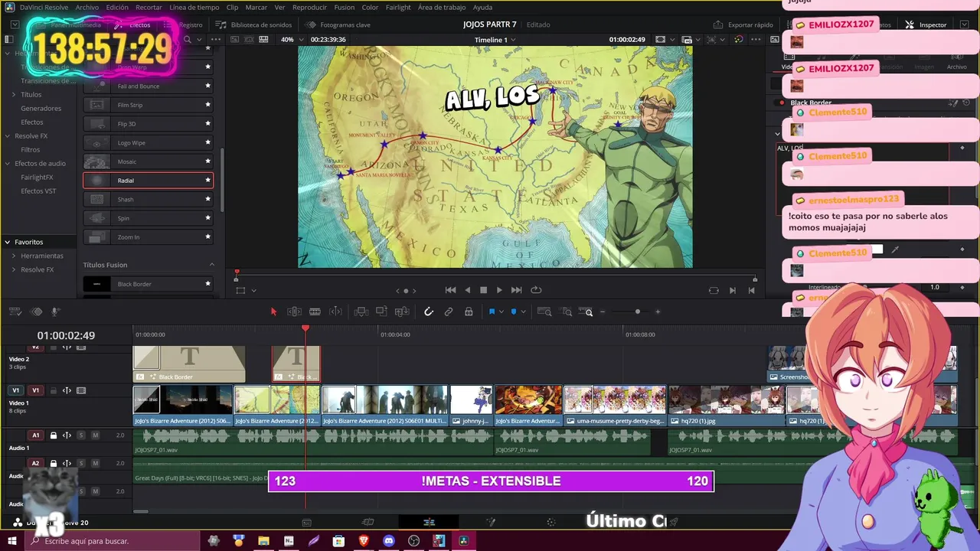The width and height of the screenshot is (980, 551).
Task: Go to last frame in viewer
Action: (517, 290)
